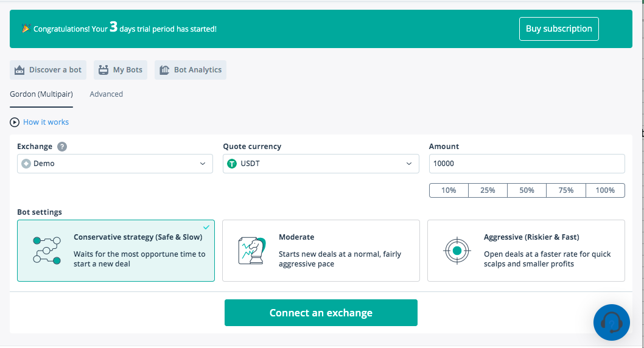This screenshot has height=348, width=644.
Task: Click the Tether USDT coin icon
Action: [232, 164]
